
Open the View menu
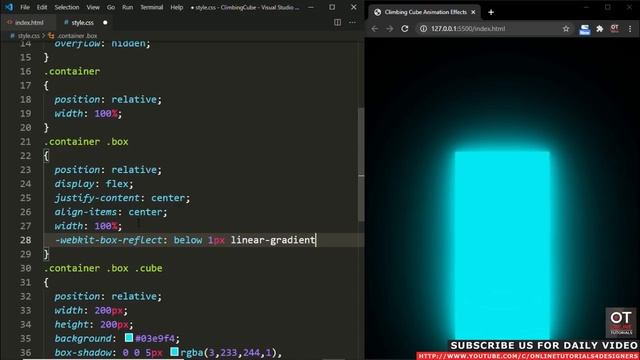[93, 7]
